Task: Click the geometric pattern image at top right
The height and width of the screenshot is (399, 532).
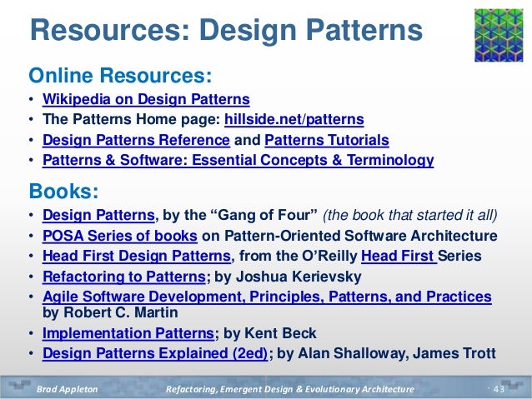Action: tap(499, 35)
